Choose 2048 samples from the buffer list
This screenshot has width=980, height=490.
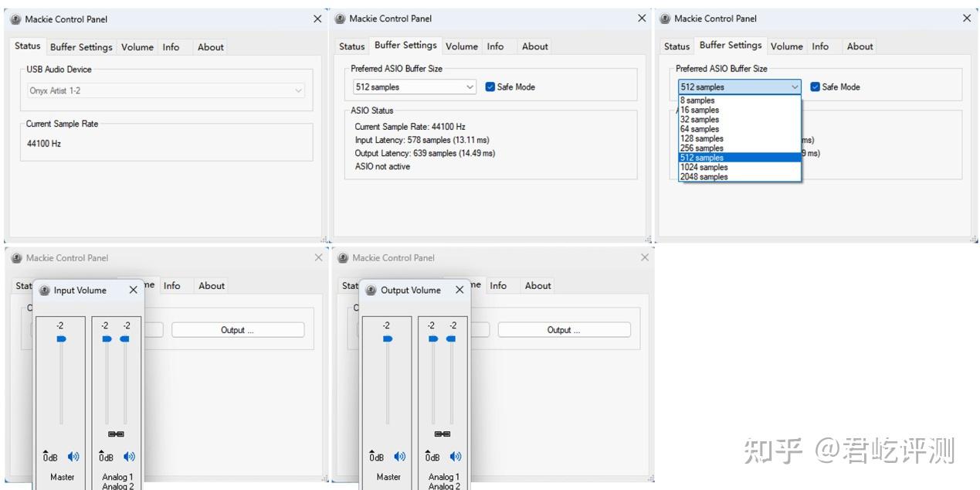coord(740,177)
